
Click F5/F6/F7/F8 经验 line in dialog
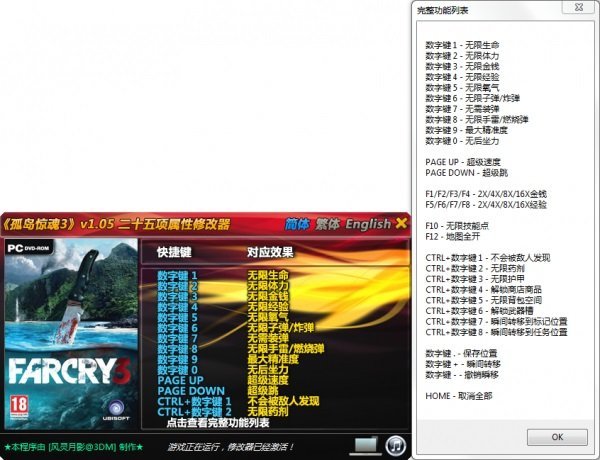(x=486, y=205)
